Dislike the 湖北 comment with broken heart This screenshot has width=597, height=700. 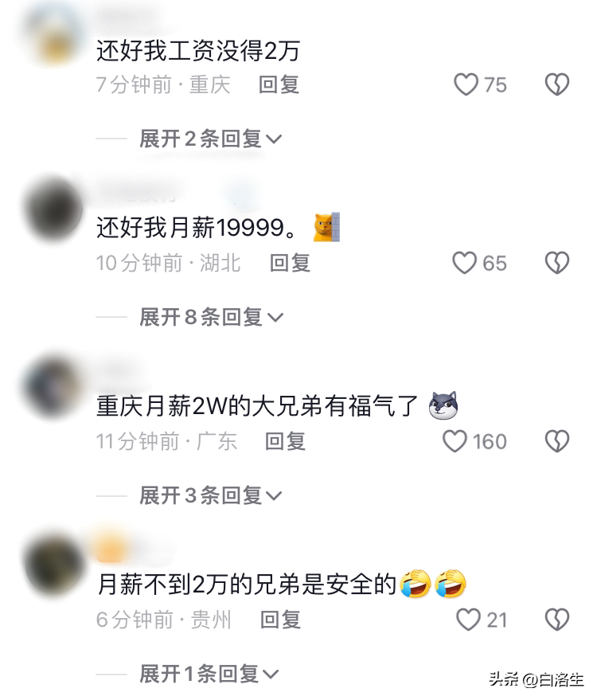(557, 263)
